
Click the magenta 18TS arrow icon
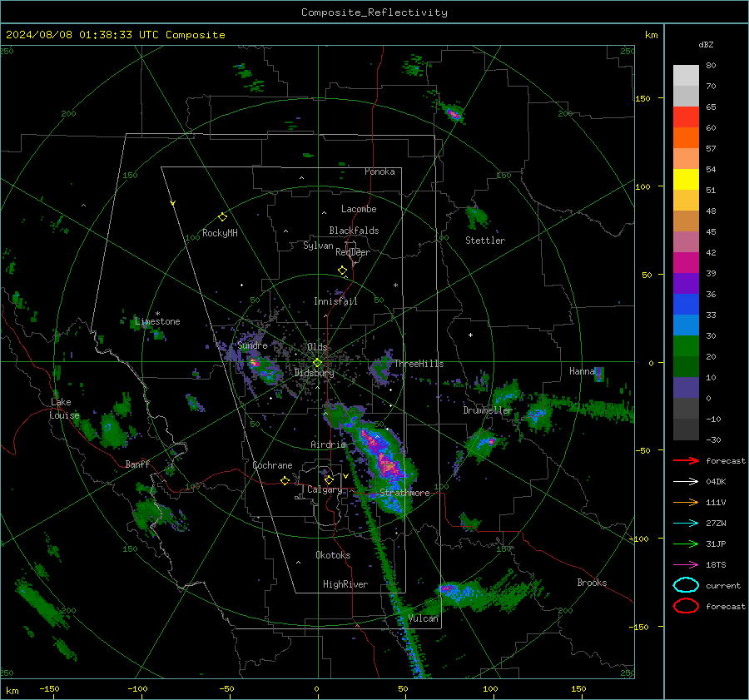(x=686, y=565)
